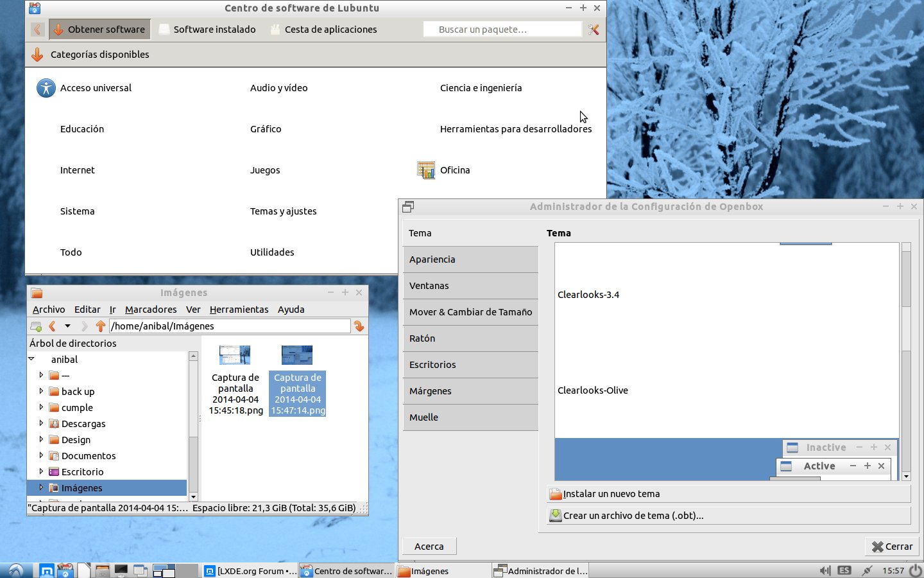Expand the Escritorio folder in tree
Viewport: 924px width, 578px height.
pyautogui.click(x=41, y=471)
